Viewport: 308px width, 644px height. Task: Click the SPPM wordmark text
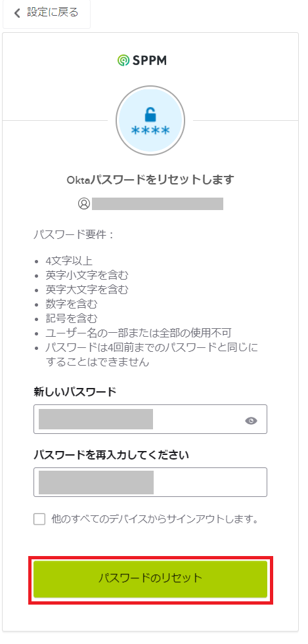(x=150, y=61)
